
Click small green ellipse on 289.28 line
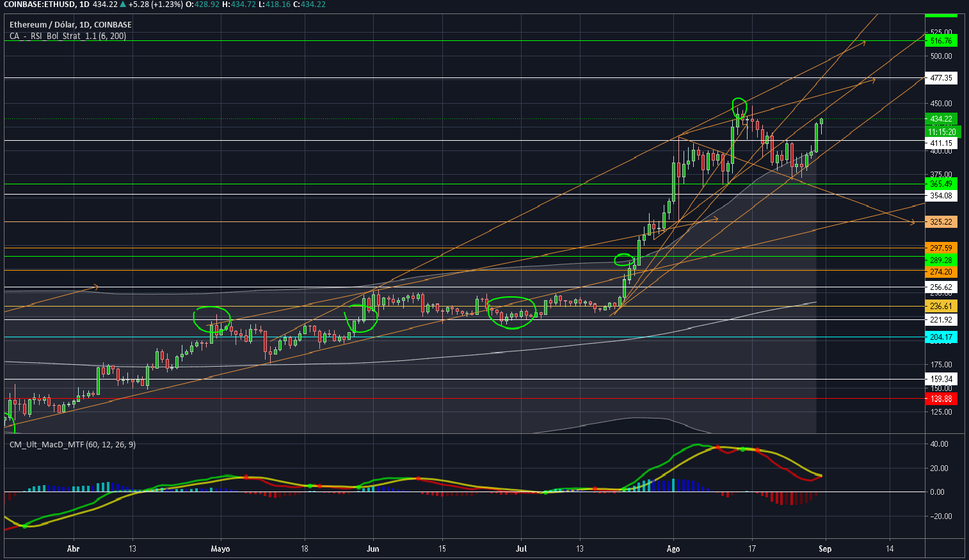(x=623, y=259)
